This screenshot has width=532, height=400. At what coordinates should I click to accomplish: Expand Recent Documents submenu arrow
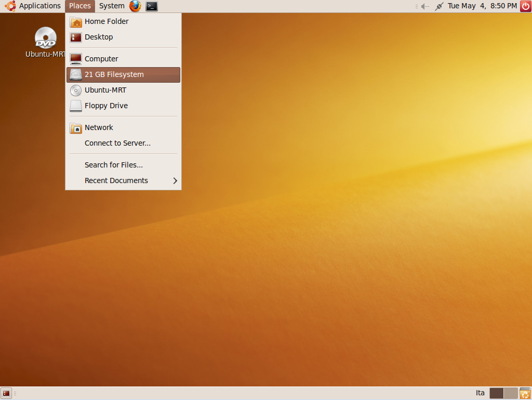click(x=175, y=180)
